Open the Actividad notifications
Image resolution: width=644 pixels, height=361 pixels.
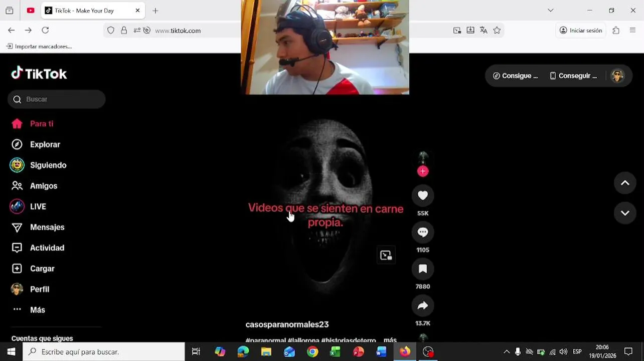[x=38, y=248]
